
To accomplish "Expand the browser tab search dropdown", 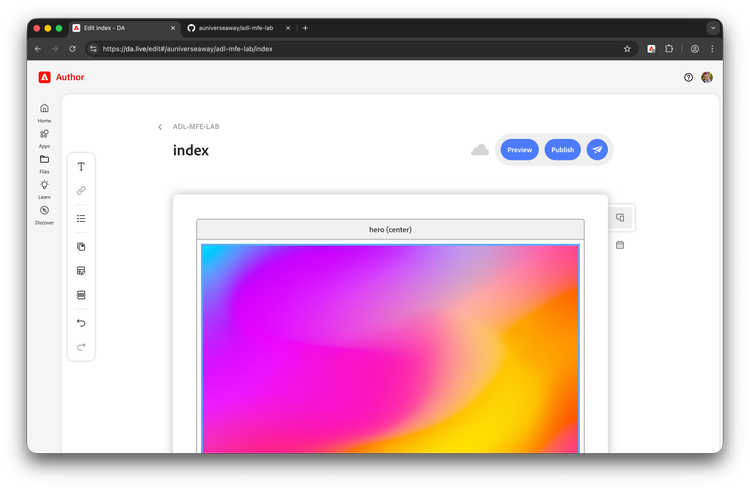I will coord(713,28).
